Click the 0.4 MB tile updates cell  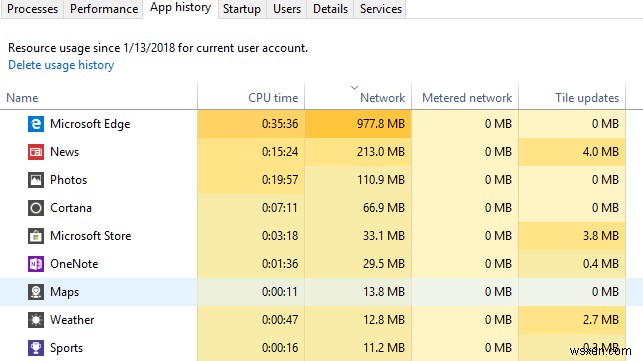click(x=572, y=264)
